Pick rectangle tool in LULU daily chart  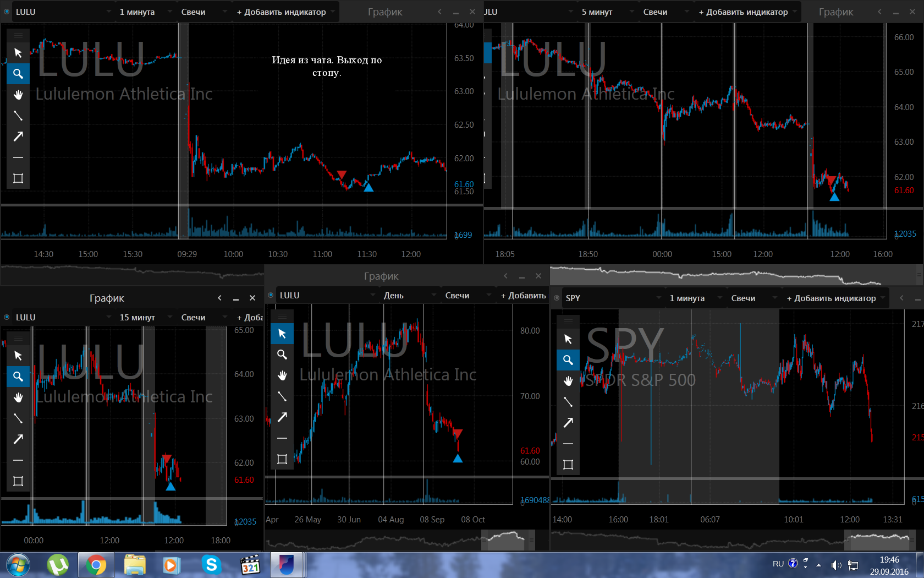coord(282,459)
